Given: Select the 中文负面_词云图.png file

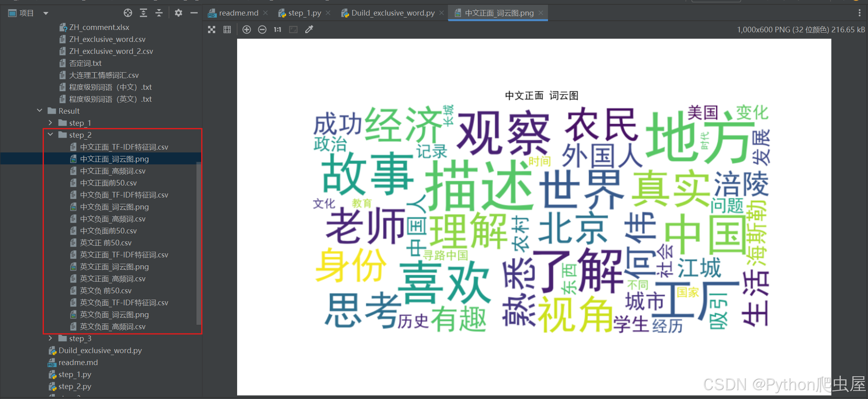Looking at the screenshot, I should click(x=114, y=207).
